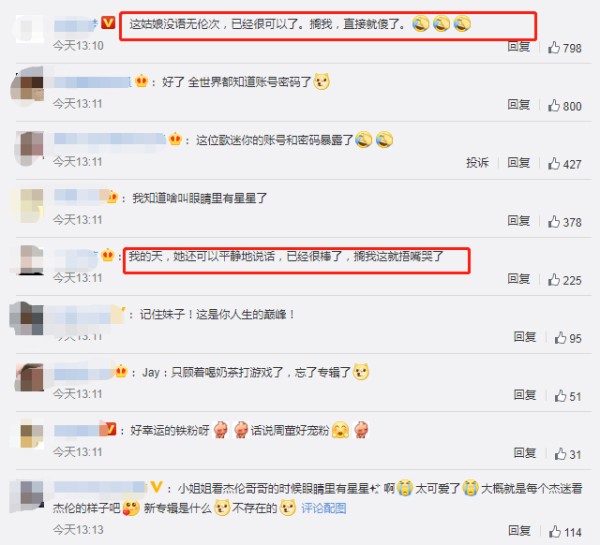Image resolution: width=600 pixels, height=545 pixels.
Task: Reply to the 800-like comment
Action: click(x=518, y=105)
